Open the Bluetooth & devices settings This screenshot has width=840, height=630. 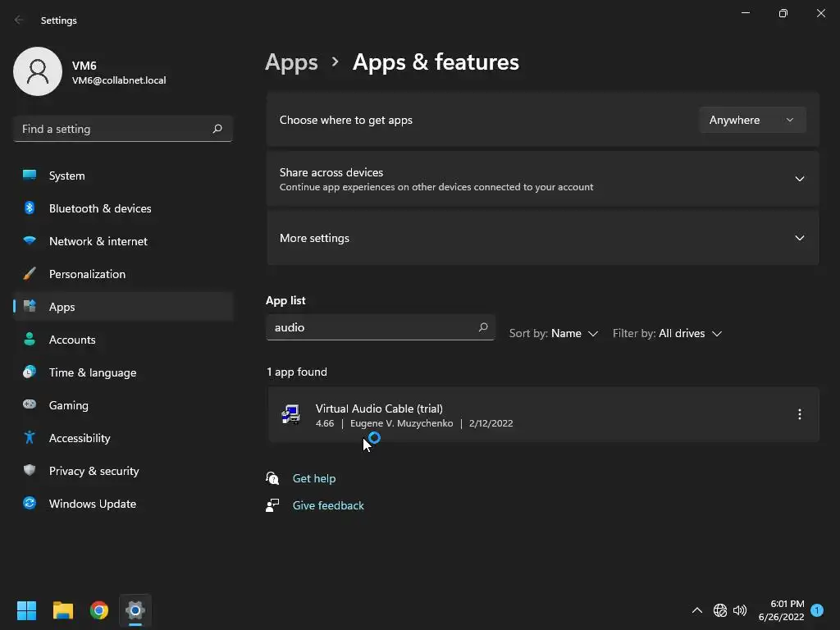(x=100, y=208)
